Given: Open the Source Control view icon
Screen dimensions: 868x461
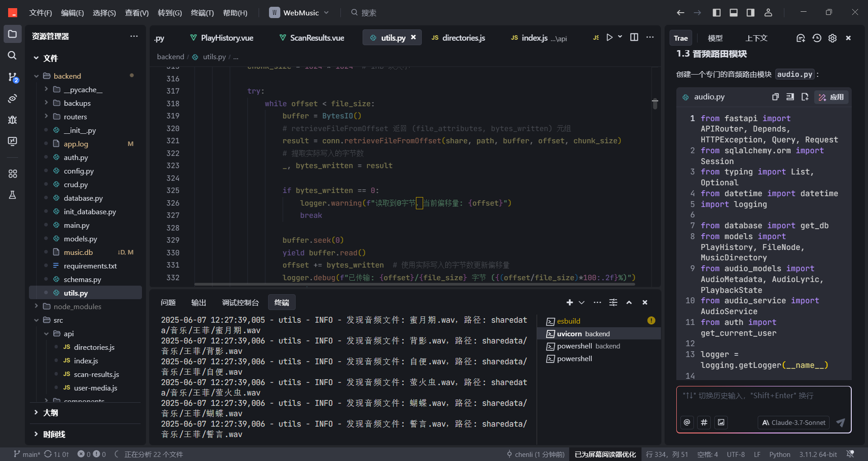Looking at the screenshot, I should pos(12,77).
